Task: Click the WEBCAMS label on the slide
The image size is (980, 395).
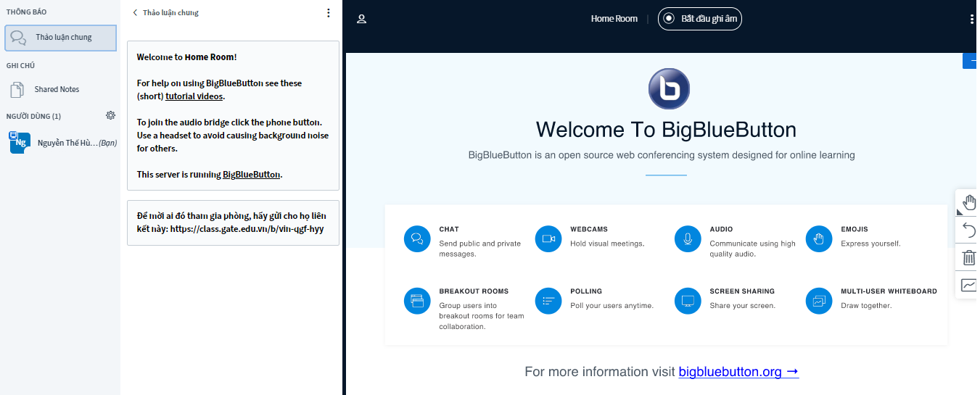Action: 589,229
